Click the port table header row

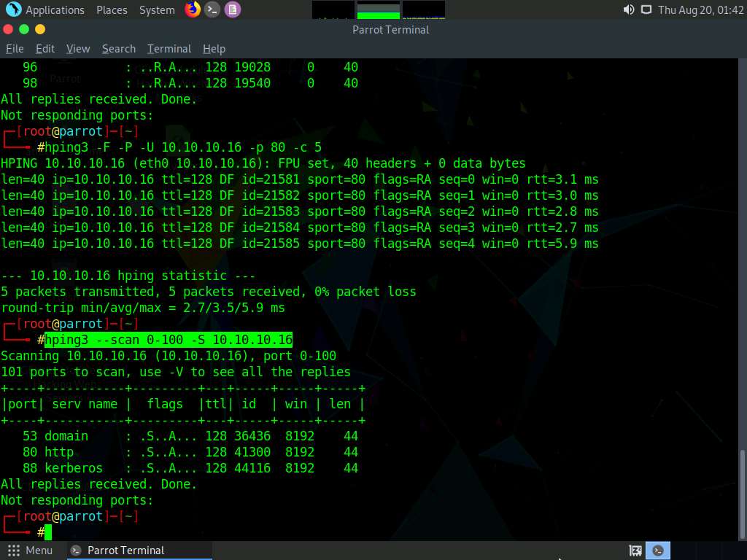point(183,404)
